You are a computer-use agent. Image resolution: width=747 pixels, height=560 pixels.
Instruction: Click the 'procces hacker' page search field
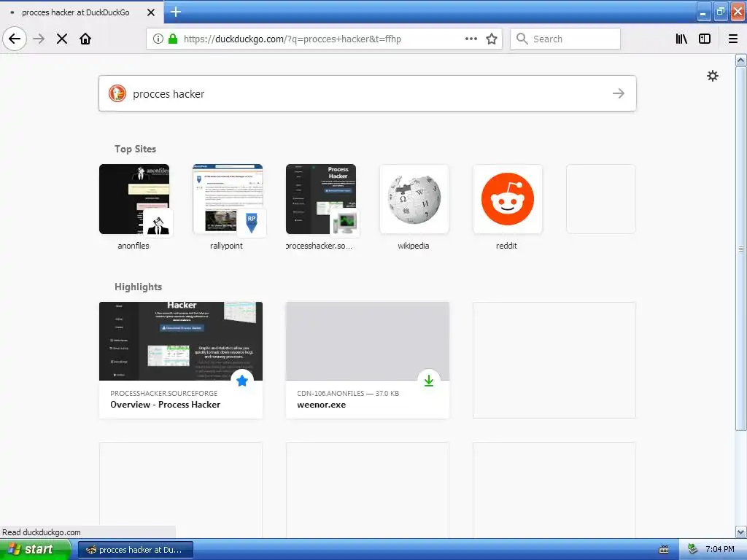[x=368, y=93]
